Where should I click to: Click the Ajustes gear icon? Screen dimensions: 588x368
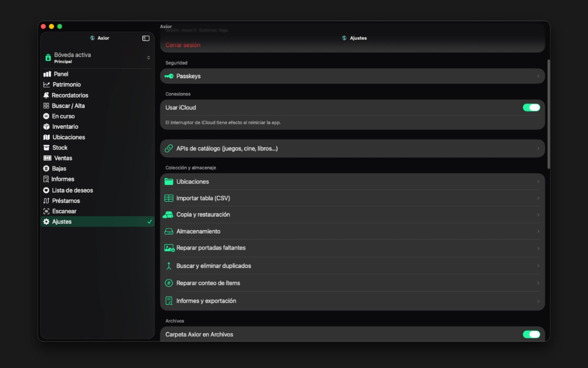[x=46, y=221]
